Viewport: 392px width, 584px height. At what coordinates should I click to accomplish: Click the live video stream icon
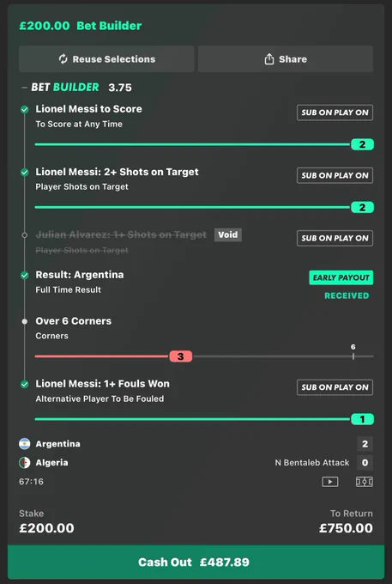click(330, 482)
